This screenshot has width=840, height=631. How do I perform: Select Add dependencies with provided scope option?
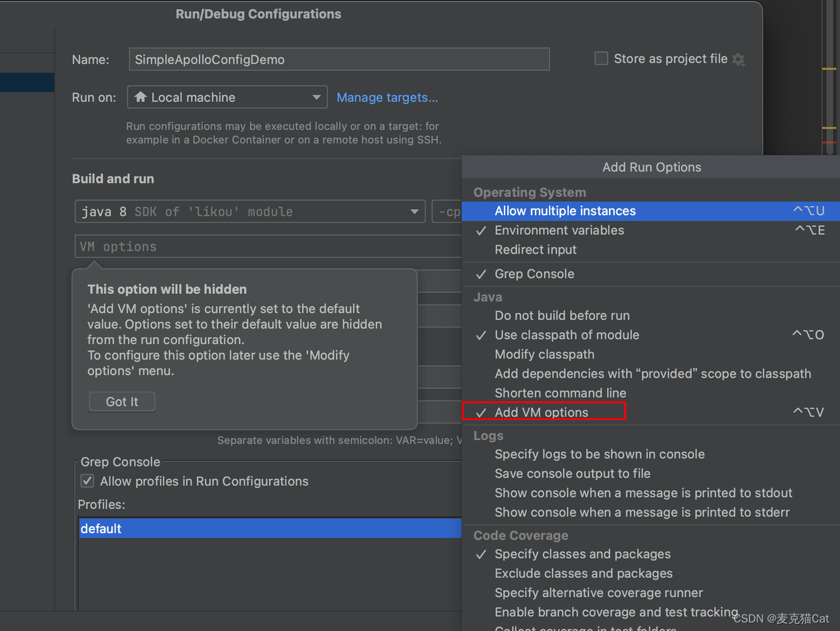click(651, 374)
